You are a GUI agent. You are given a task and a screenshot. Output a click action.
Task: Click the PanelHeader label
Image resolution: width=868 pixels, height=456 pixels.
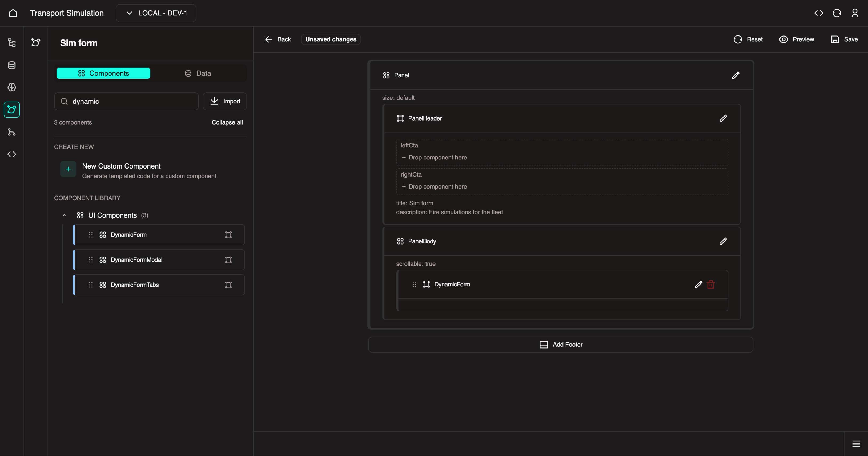click(425, 118)
